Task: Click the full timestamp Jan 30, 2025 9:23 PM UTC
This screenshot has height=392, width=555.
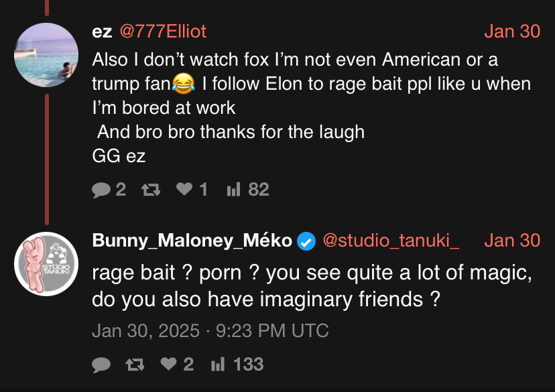Action: (x=210, y=331)
